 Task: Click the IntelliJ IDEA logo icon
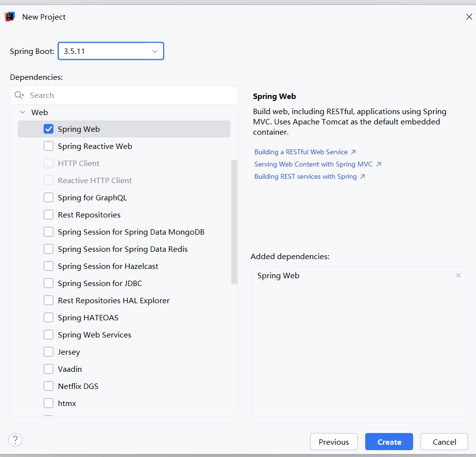pyautogui.click(x=10, y=17)
